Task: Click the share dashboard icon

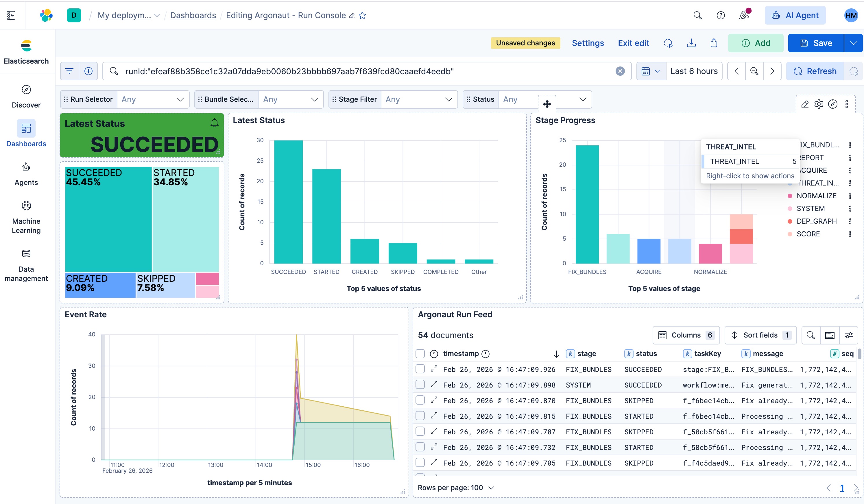Action: [x=714, y=43]
